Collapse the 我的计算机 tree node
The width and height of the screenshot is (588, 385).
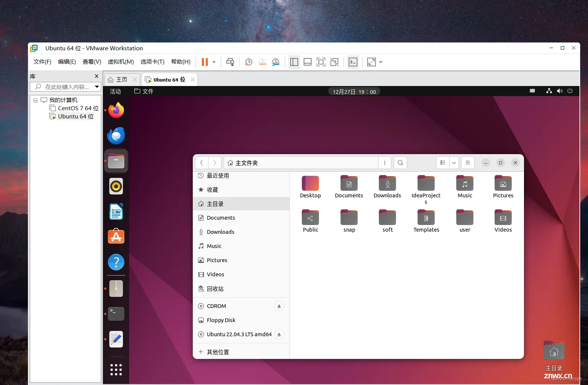(x=35, y=100)
